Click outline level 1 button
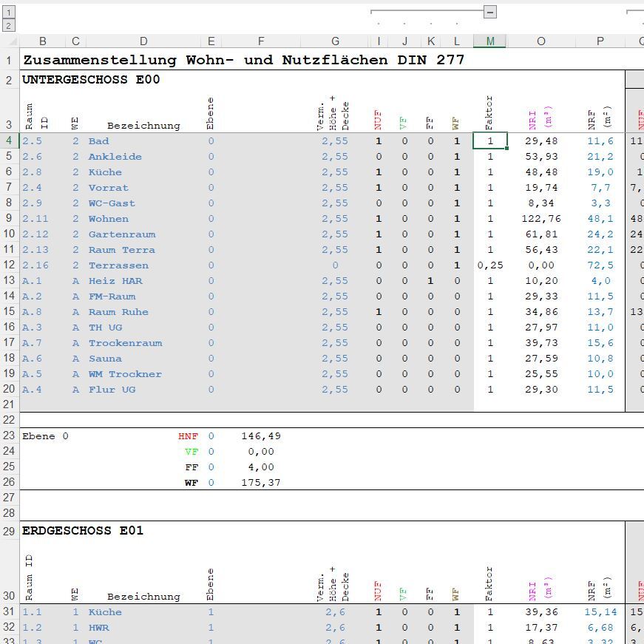This screenshot has height=644, width=644. 9,13
